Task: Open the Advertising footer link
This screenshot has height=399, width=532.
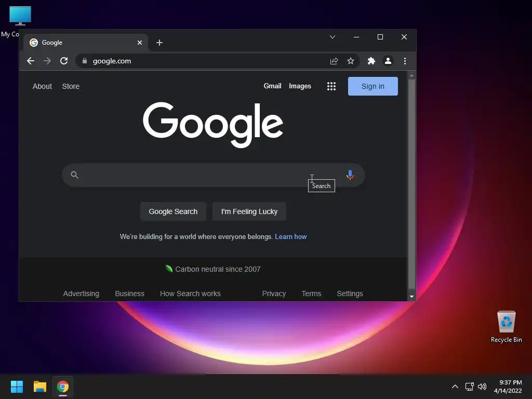Action: (81, 294)
